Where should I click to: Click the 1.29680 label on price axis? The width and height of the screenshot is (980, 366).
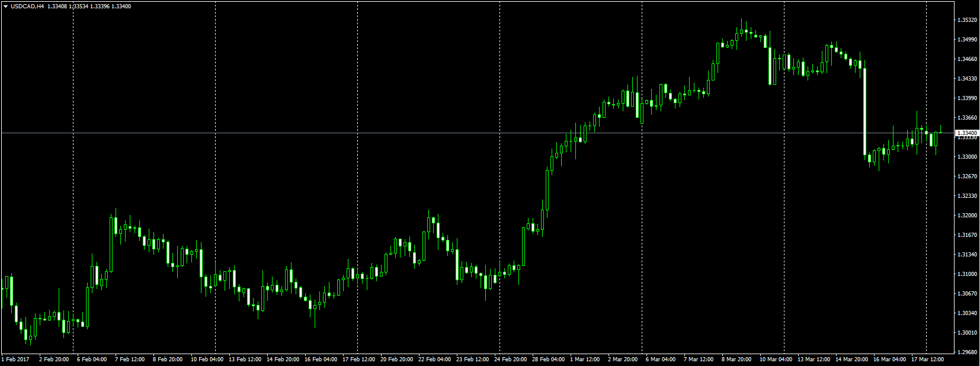tap(967, 352)
